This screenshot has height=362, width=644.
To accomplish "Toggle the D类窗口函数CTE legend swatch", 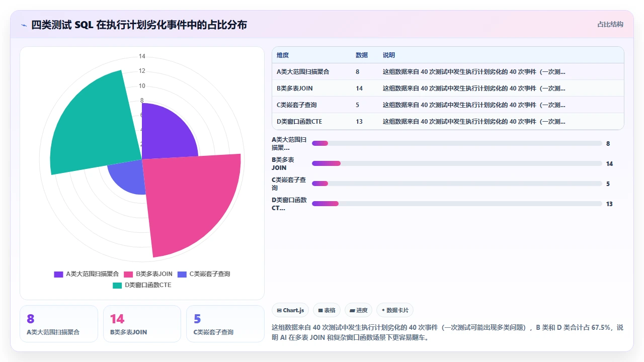I will [117, 285].
